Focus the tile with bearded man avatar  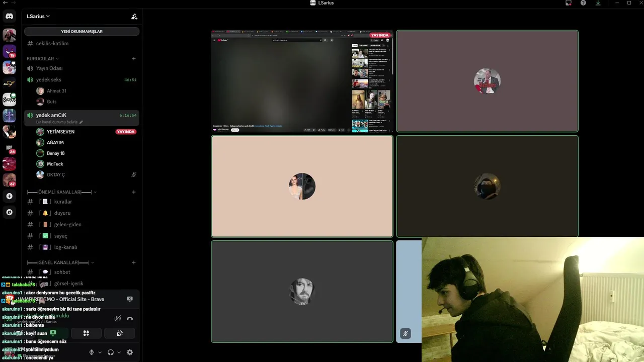(x=302, y=292)
